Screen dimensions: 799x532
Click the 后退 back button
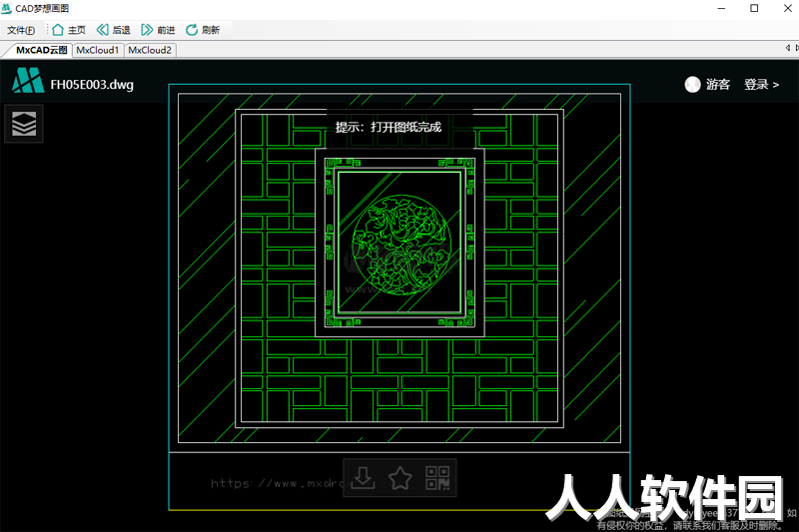(114, 30)
